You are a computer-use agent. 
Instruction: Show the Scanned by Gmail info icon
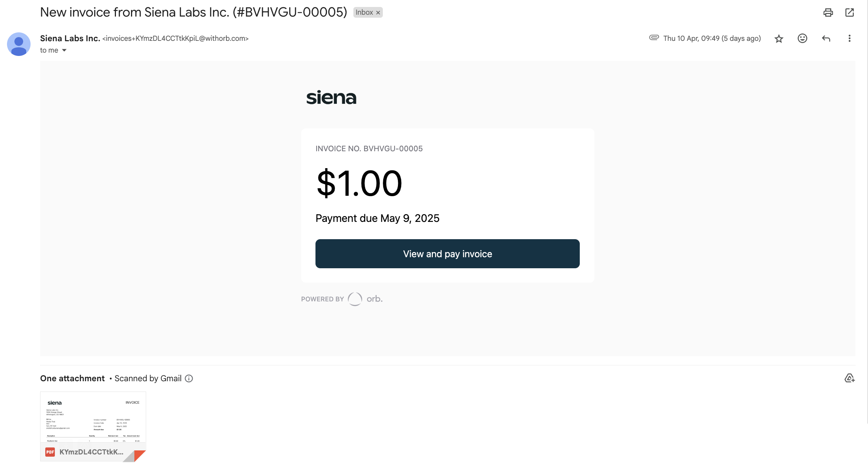pos(189,378)
